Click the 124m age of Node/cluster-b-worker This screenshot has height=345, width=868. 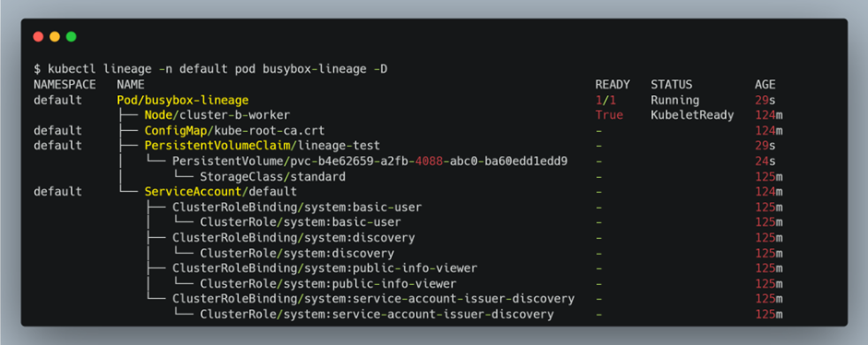point(769,115)
